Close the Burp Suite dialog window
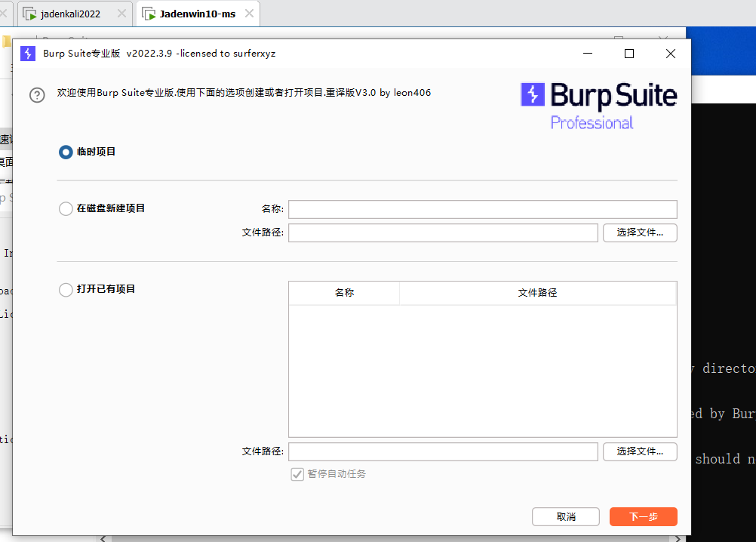 click(671, 54)
